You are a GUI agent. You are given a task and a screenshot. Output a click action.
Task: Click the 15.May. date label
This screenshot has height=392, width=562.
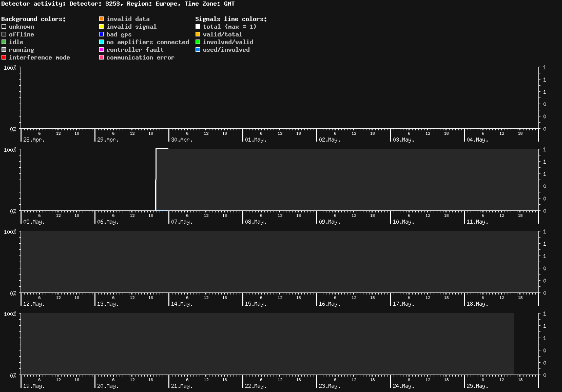tap(256, 304)
